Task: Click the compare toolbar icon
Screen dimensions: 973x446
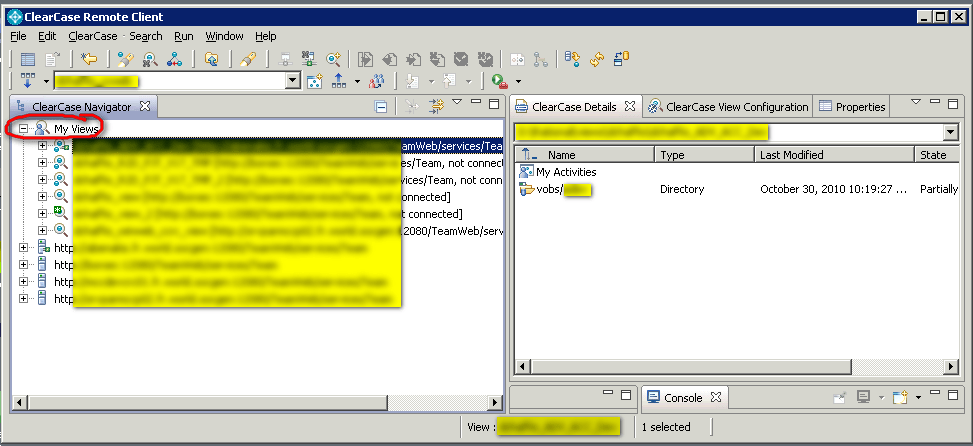Action: pyautogui.click(x=518, y=60)
